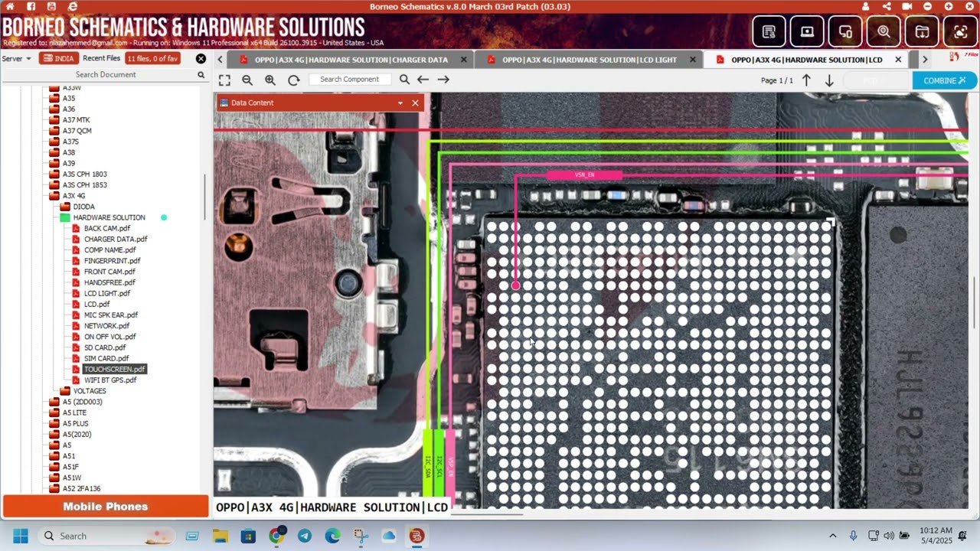This screenshot has width=980, height=551.
Task: Click the Search Document magnifier icon
Action: pos(201,75)
